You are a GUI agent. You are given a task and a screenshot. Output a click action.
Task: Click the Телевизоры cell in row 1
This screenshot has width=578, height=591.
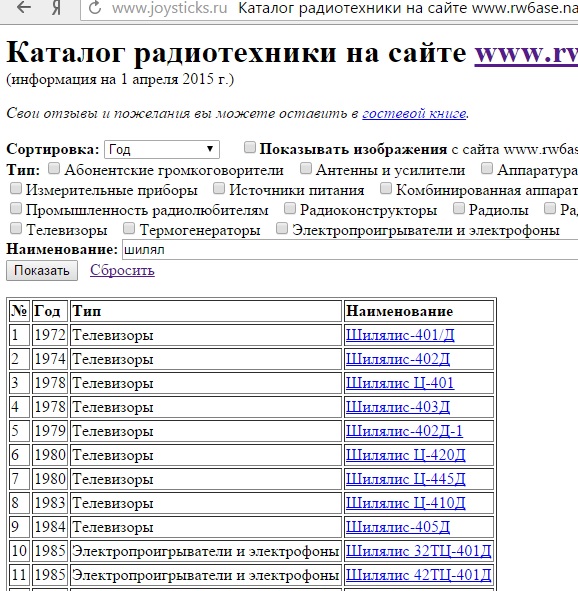206,335
